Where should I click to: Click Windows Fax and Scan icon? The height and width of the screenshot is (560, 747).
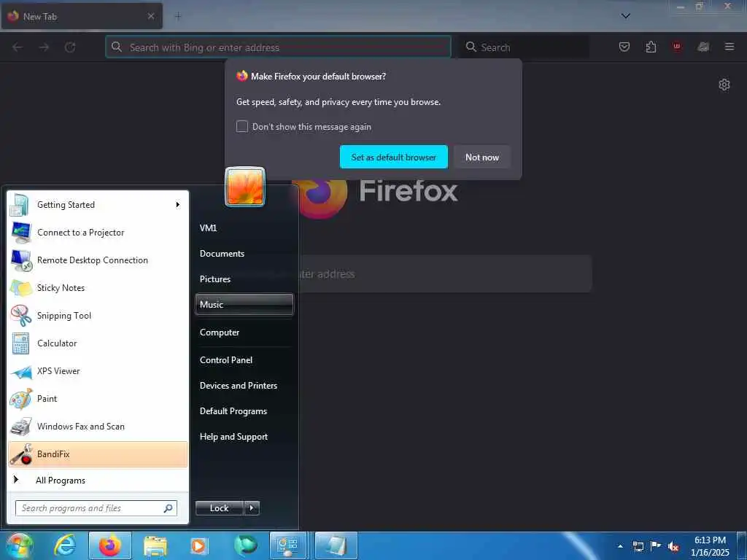pos(21,427)
